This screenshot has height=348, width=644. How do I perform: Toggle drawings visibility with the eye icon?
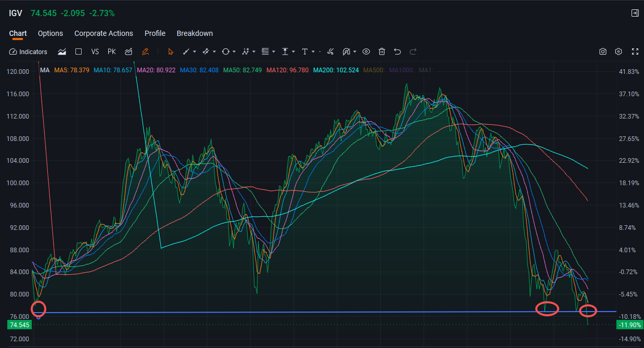(366, 51)
